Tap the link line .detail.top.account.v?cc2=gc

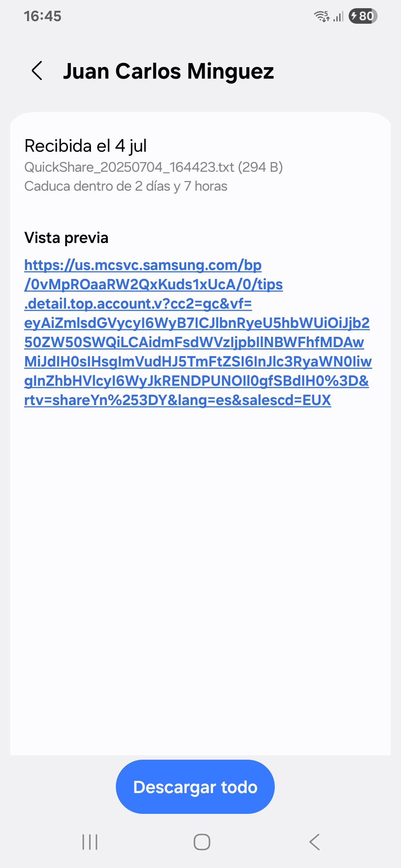point(138,304)
